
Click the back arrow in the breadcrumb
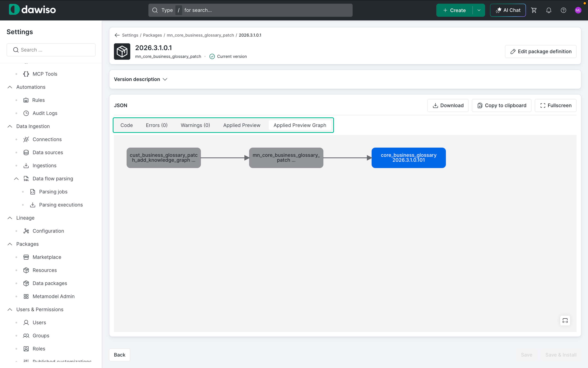[117, 35]
